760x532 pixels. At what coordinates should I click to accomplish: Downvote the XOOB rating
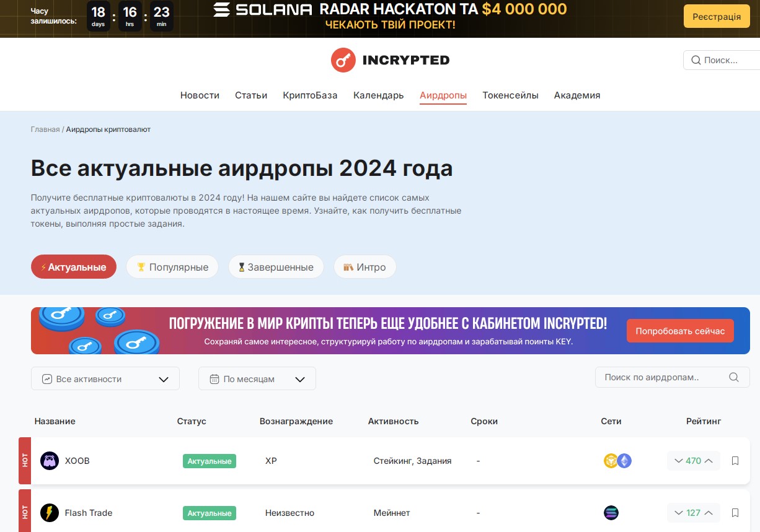point(678,461)
